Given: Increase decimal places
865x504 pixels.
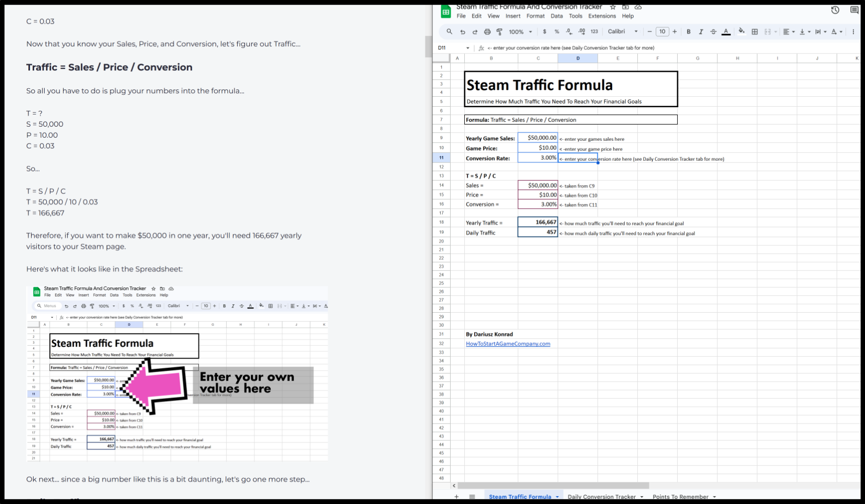Looking at the screenshot, I should pos(582,32).
